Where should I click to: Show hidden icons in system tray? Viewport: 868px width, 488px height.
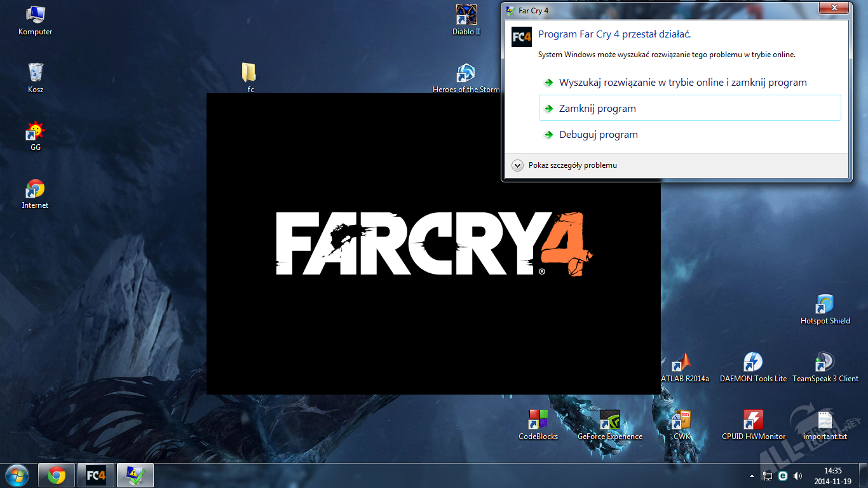pos(752,476)
